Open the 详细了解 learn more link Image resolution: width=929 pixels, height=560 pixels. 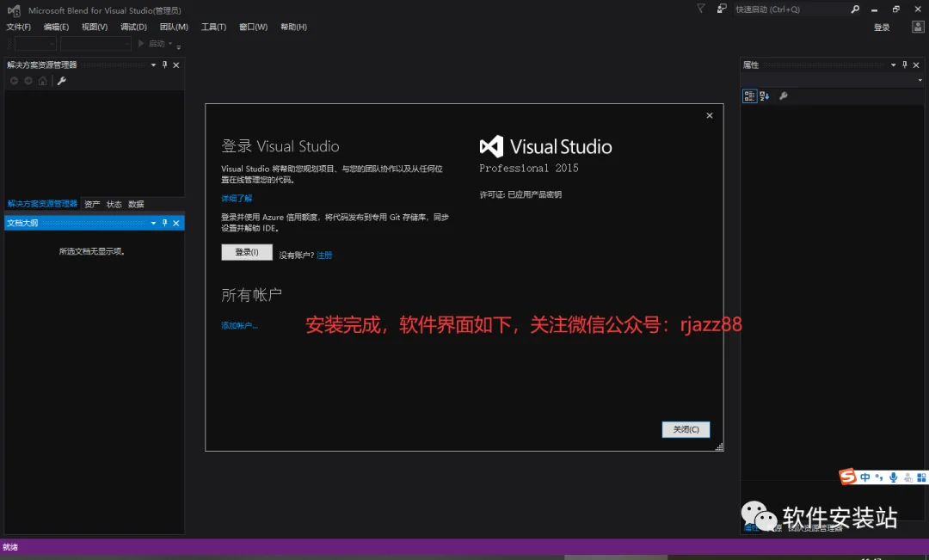237,199
